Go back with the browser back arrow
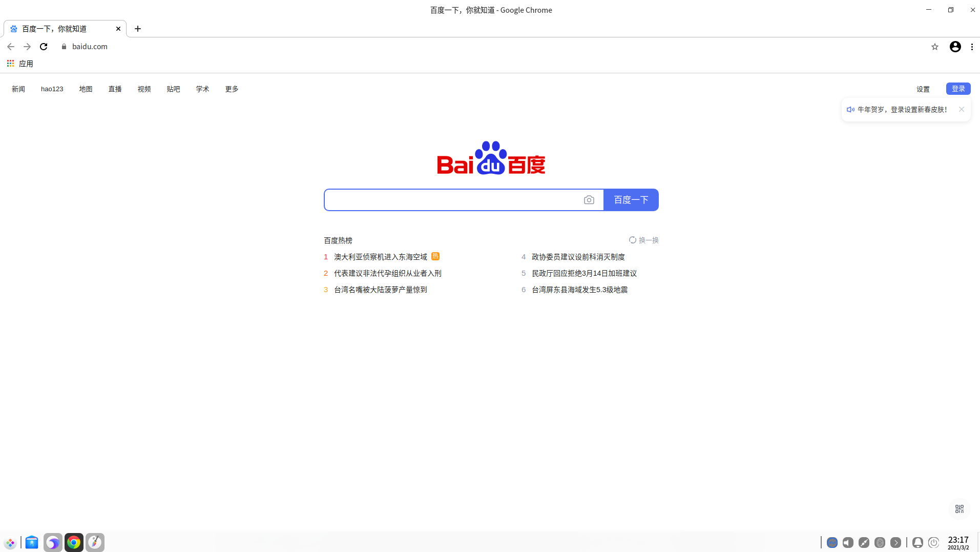980x552 pixels. pos(11,47)
